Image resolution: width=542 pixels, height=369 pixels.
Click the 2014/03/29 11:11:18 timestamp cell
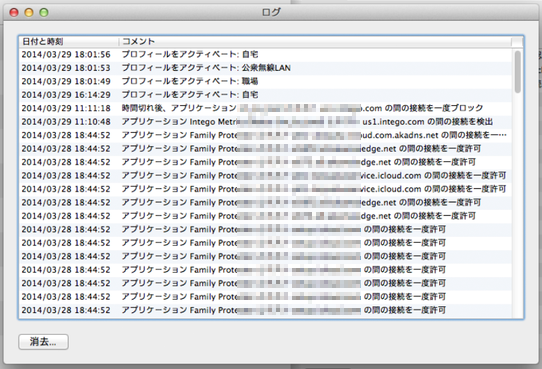pos(66,108)
